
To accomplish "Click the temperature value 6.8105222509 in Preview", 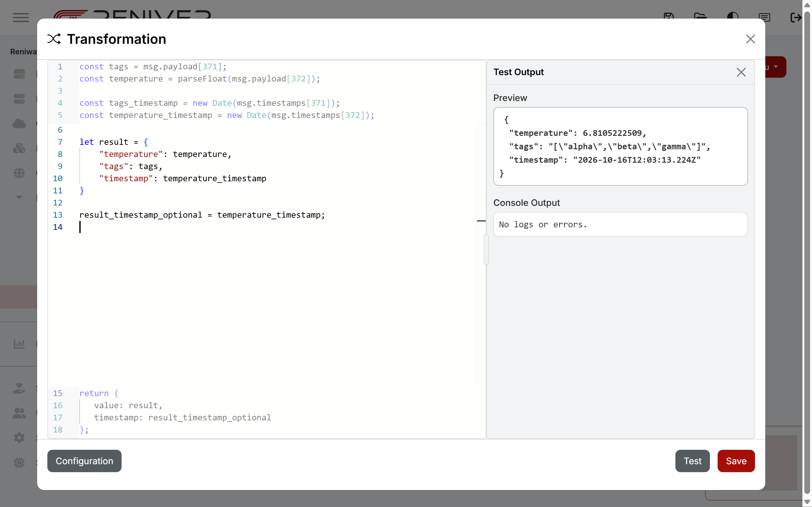I will pyautogui.click(x=612, y=133).
